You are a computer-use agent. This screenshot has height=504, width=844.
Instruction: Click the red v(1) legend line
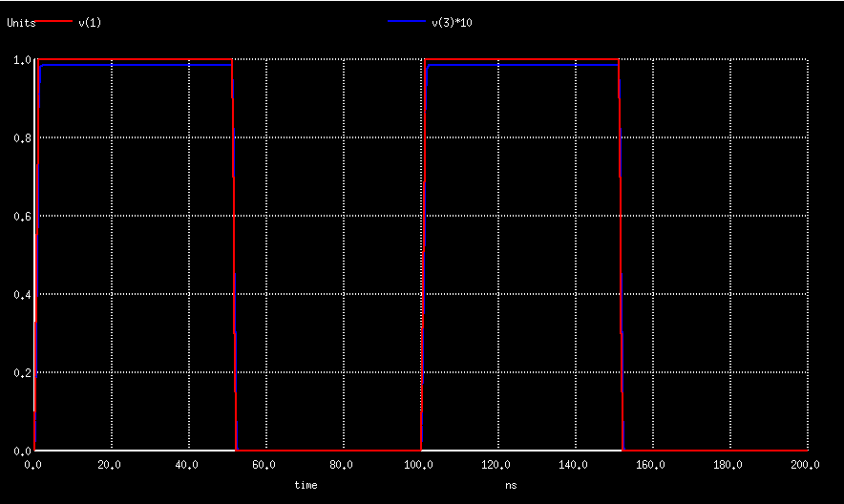point(53,22)
